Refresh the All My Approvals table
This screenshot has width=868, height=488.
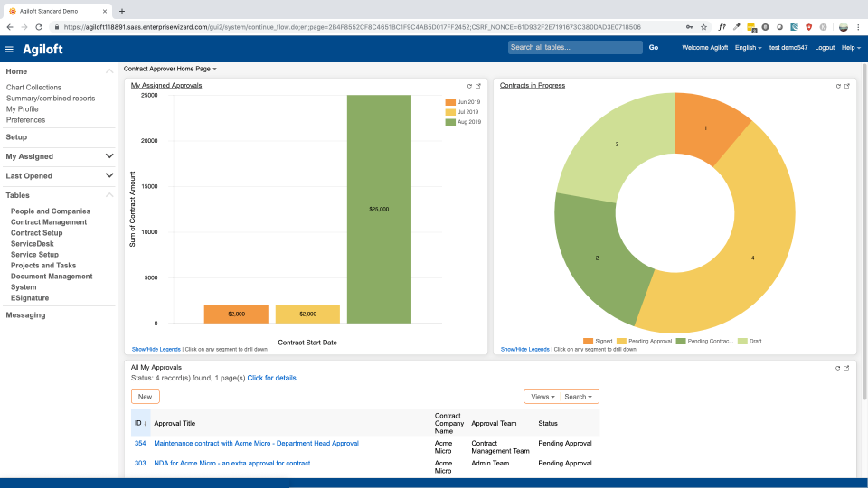pos(838,368)
